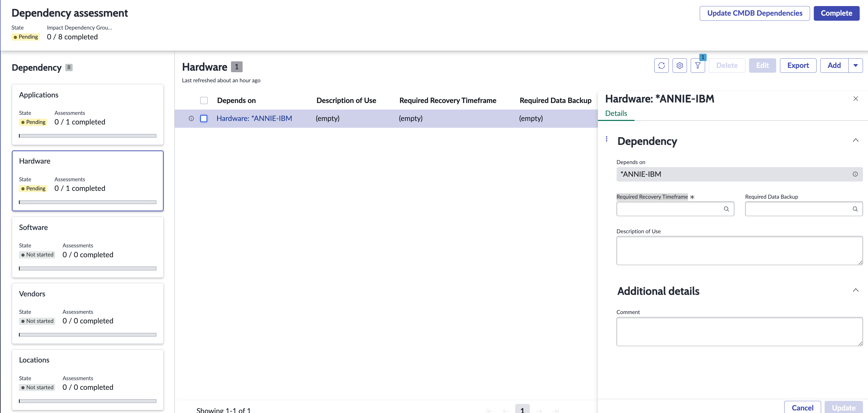Open the filter funnel icon
The height and width of the screenshot is (413, 868).
(698, 65)
